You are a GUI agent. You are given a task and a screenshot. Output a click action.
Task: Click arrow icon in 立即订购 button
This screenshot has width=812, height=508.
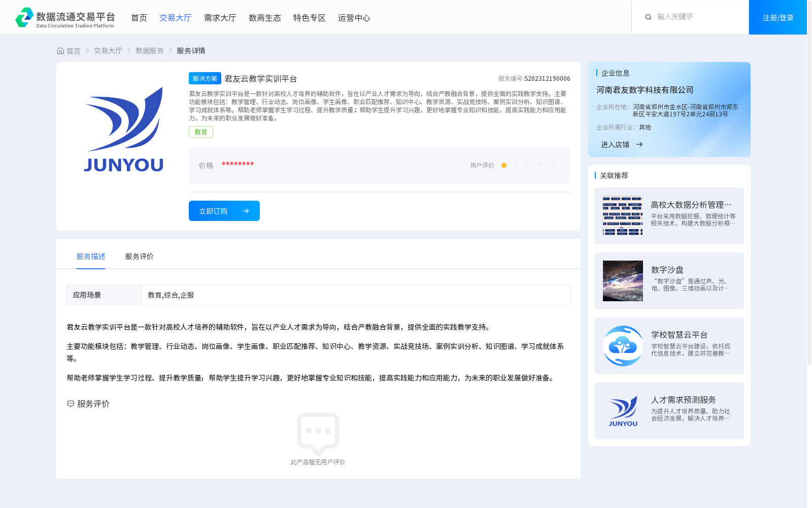(x=246, y=211)
